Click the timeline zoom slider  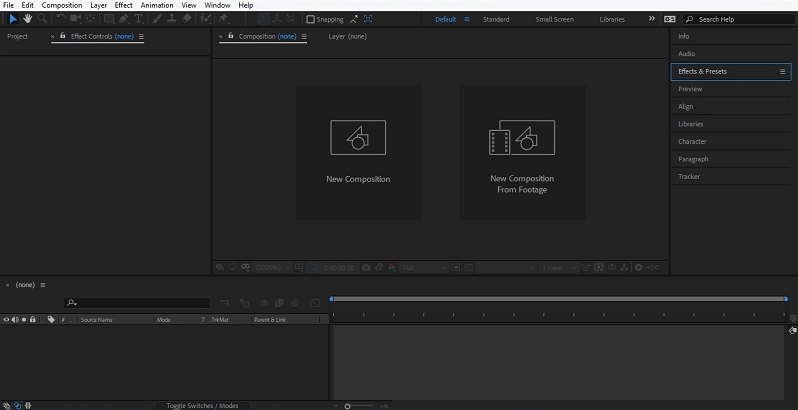[348, 405]
